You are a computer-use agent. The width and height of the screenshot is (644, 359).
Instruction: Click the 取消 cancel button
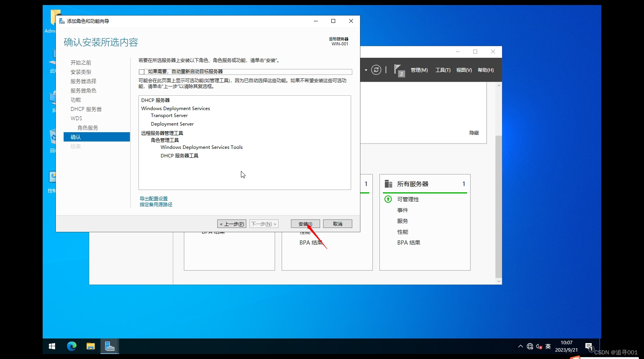click(338, 224)
